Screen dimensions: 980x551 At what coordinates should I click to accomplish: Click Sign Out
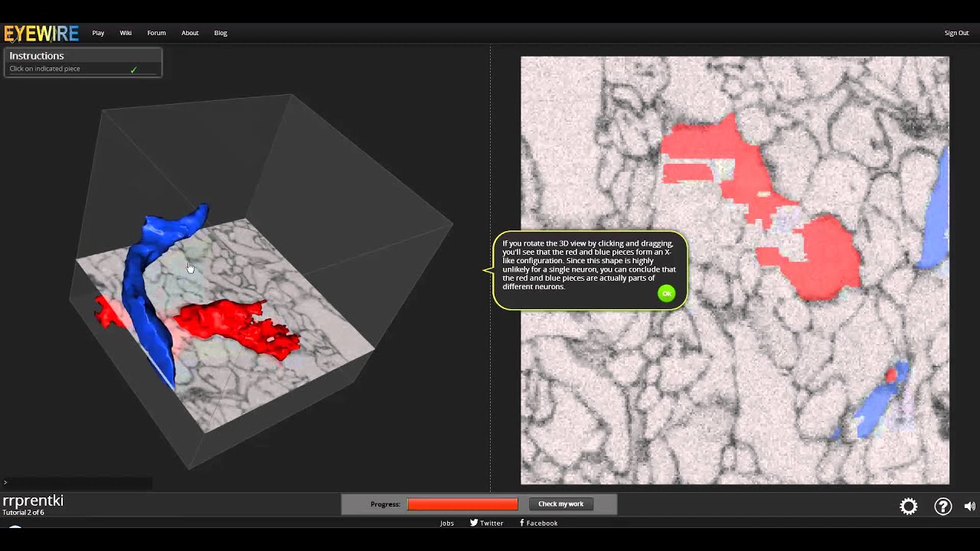(x=956, y=33)
